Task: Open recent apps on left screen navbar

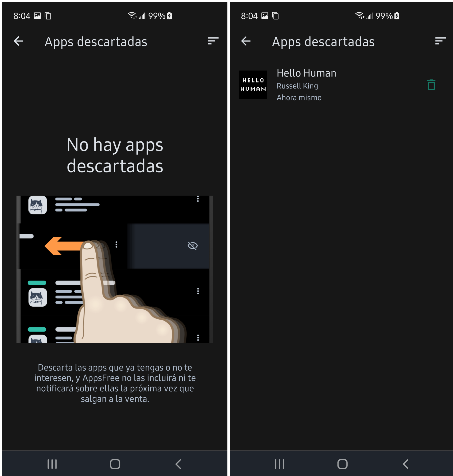Action: click(x=52, y=464)
